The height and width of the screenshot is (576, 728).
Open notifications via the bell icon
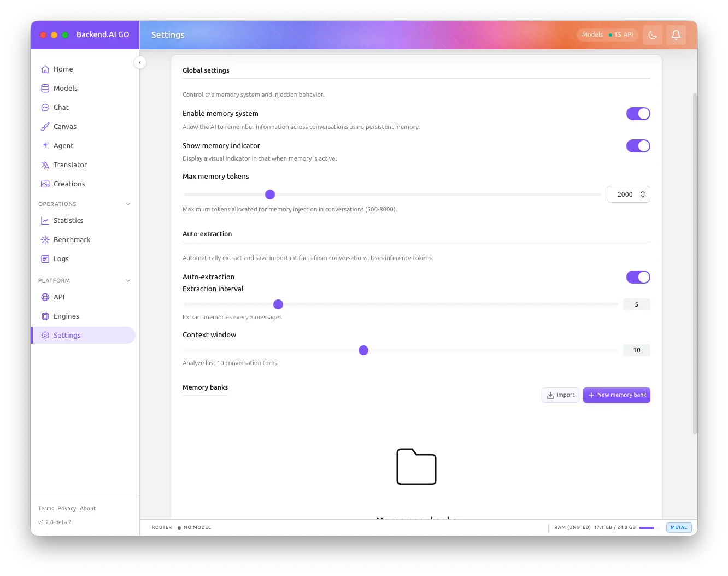(x=676, y=34)
